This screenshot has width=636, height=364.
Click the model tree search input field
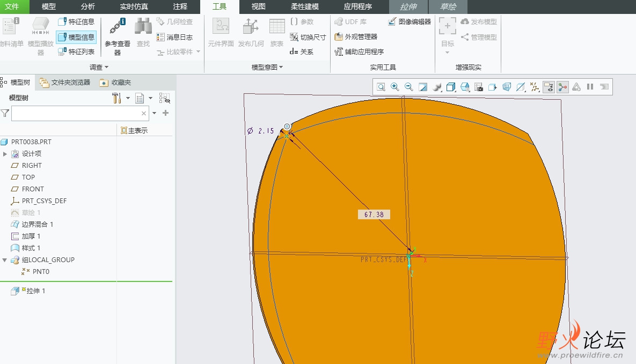pos(80,114)
